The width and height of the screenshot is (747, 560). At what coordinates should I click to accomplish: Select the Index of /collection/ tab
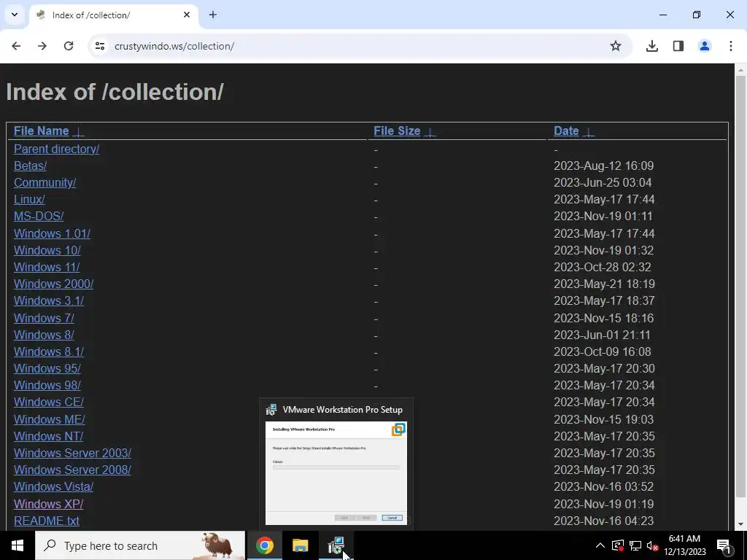click(114, 15)
